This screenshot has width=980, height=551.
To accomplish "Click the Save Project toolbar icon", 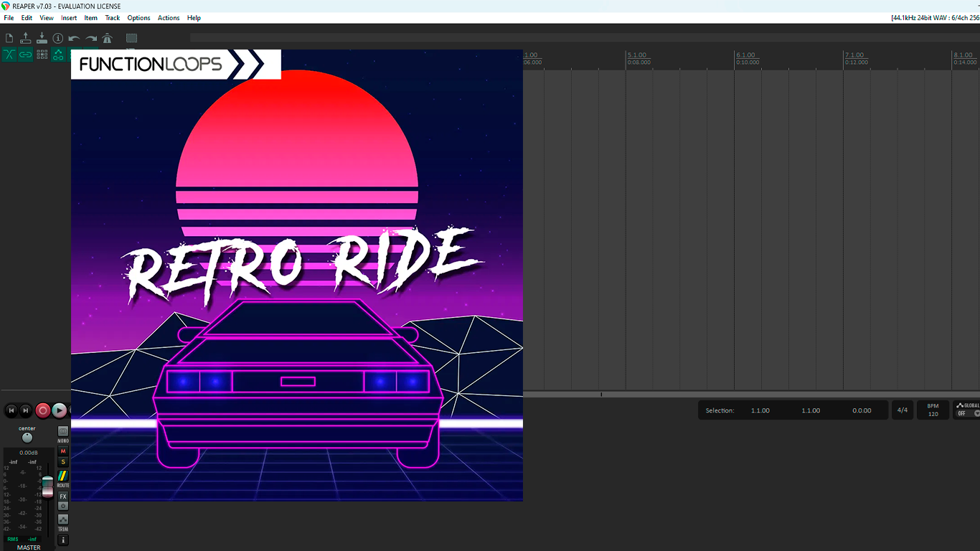I will point(42,38).
